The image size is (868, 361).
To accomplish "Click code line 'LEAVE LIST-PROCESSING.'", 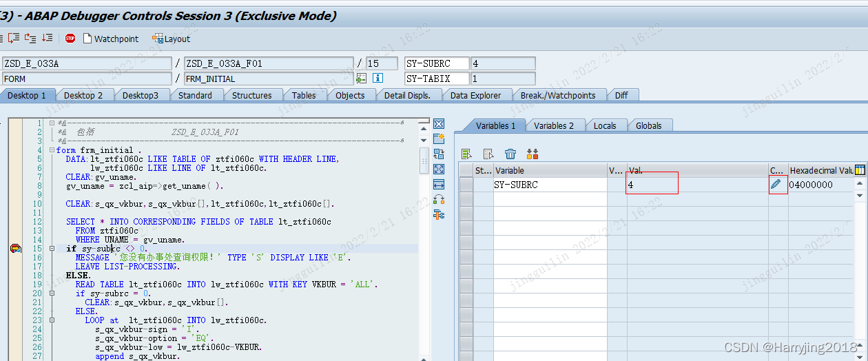I will 127,267.
